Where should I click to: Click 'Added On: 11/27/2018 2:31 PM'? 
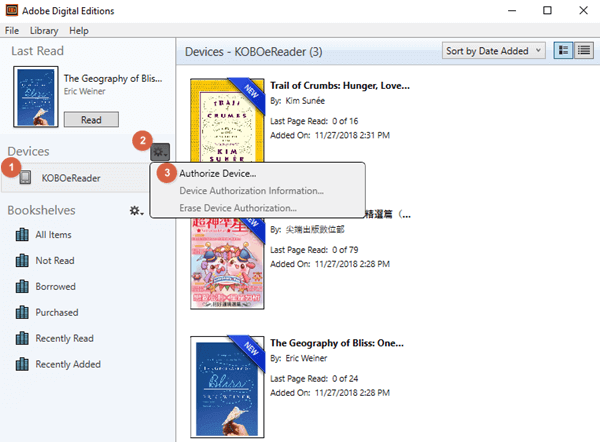(x=330, y=135)
